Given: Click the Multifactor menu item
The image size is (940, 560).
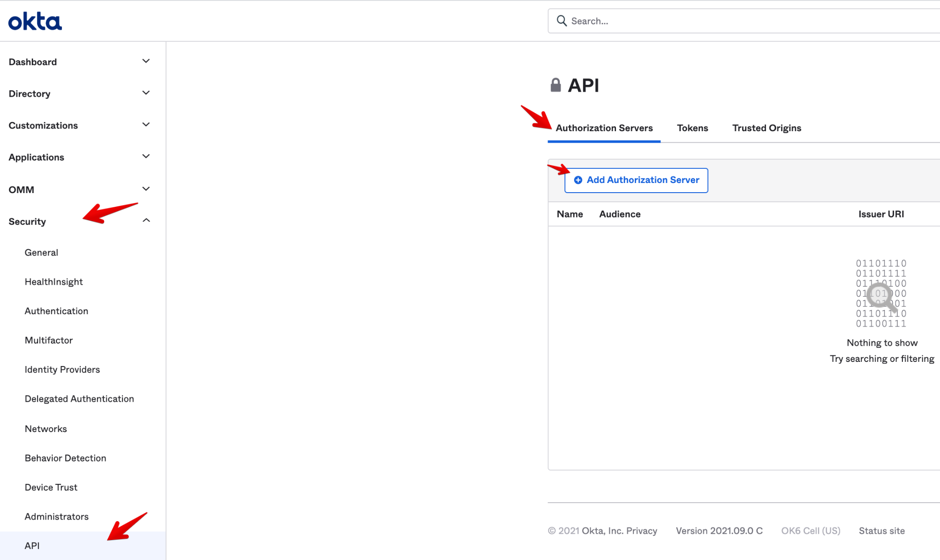Looking at the screenshot, I should [x=48, y=340].
